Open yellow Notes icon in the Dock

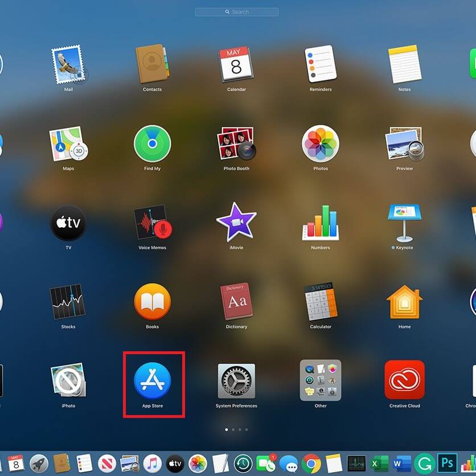click(x=334, y=463)
